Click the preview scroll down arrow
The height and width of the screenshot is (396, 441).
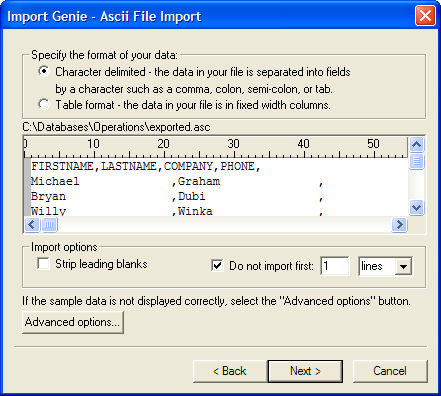417,207
